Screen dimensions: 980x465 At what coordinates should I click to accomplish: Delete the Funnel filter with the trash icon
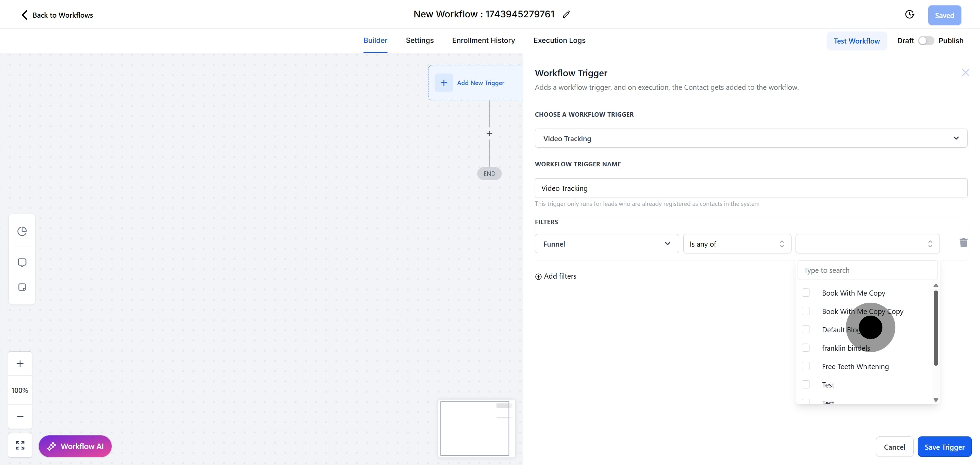pyautogui.click(x=963, y=243)
